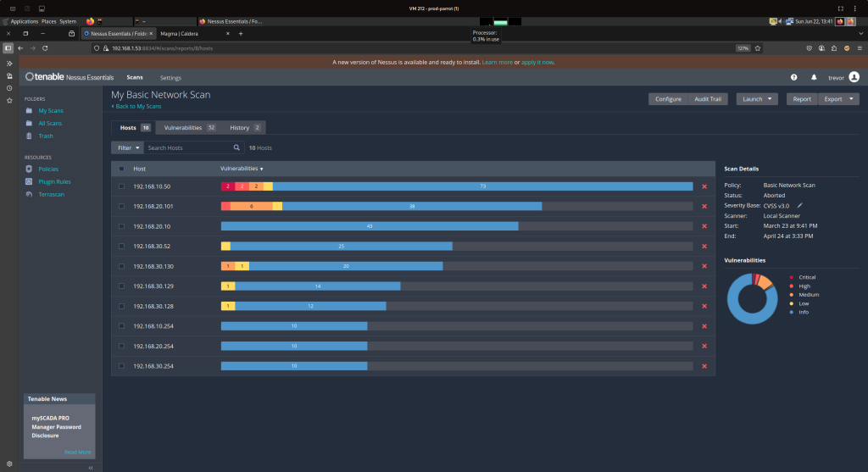
Task: Remove host 192.168.10.254 red X icon
Action: tap(704, 326)
